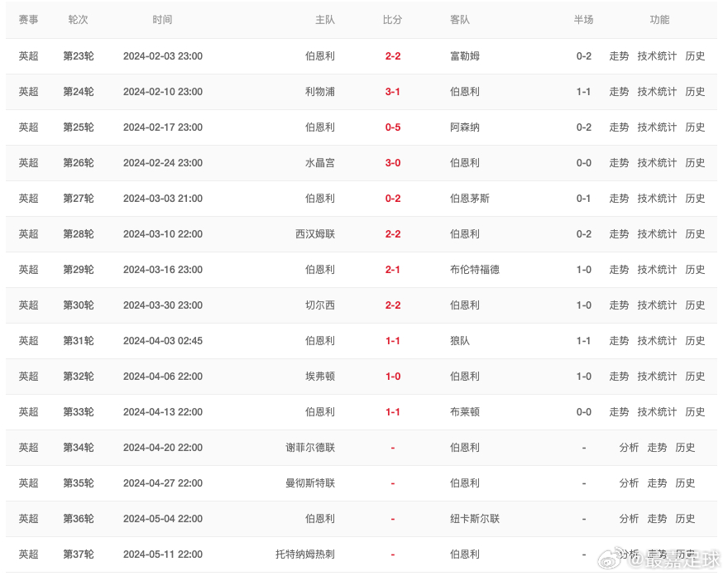Open 分析 for round 34 谢菲尔德联 match
Viewport: 728px width, 576px height.
[x=629, y=448]
